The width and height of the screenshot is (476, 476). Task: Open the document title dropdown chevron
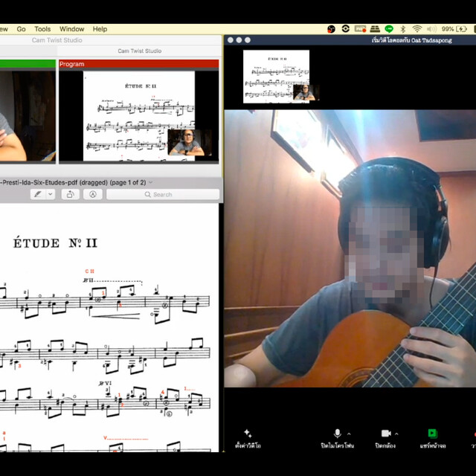(150, 182)
